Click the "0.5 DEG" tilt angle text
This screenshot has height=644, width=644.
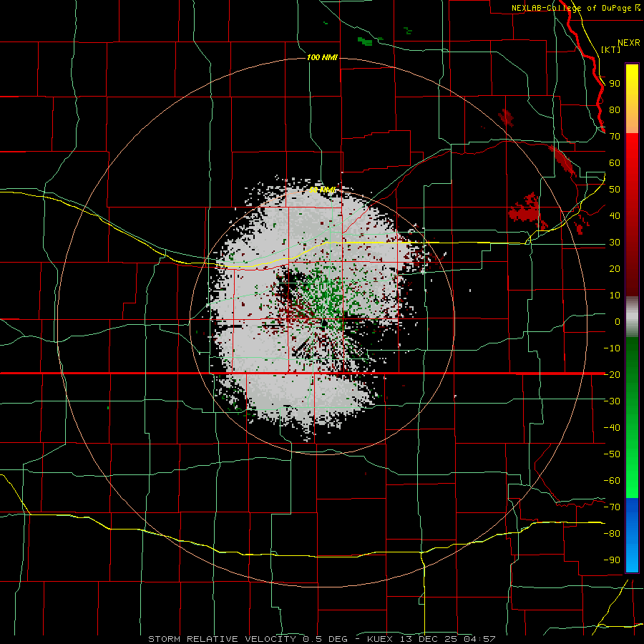[325, 639]
